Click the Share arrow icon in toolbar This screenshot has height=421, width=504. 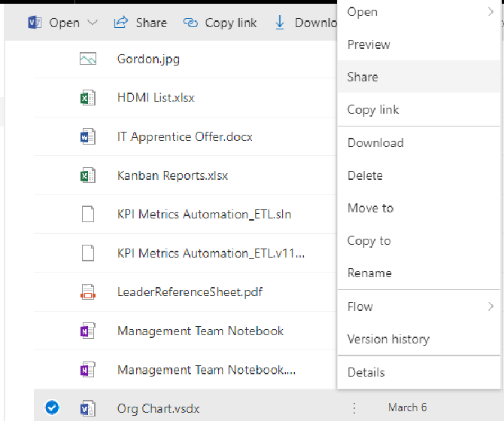pos(121,23)
